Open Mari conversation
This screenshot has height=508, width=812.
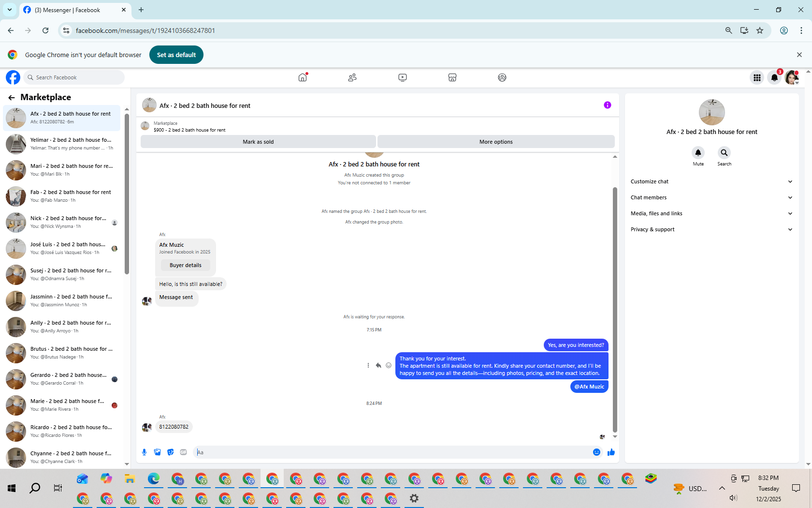coord(62,170)
